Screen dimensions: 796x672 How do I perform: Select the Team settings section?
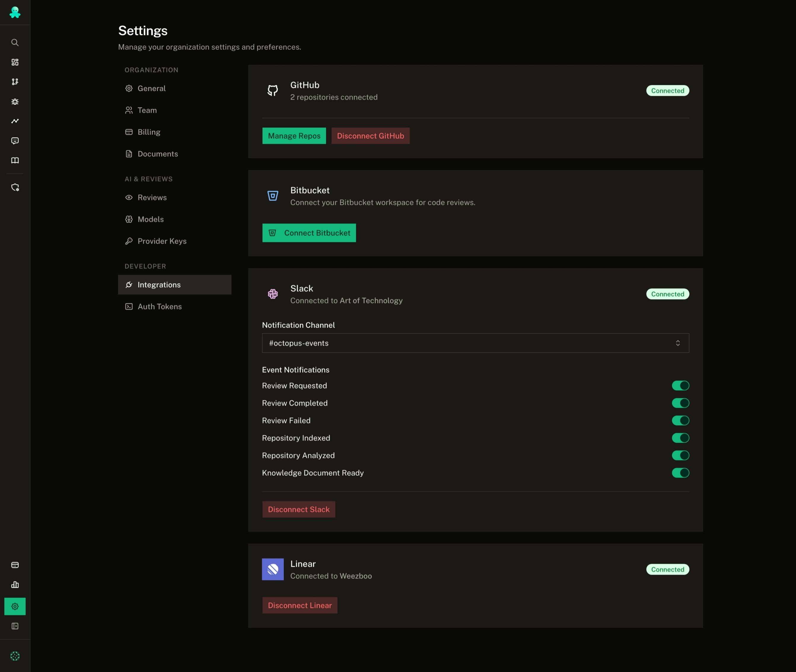(147, 110)
